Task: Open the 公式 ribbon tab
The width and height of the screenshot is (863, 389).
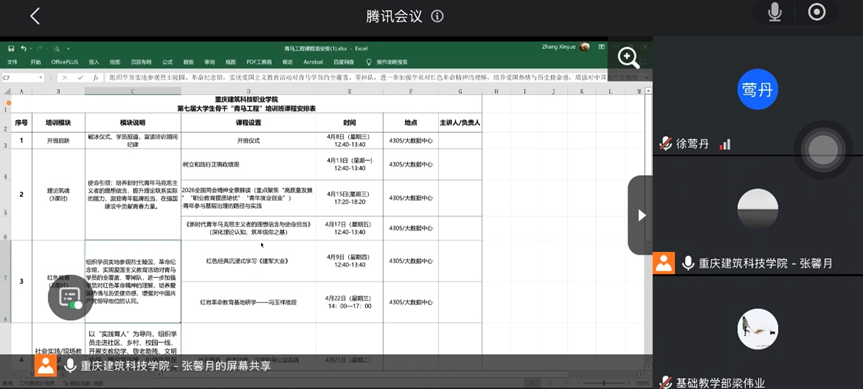Action: coord(167,62)
